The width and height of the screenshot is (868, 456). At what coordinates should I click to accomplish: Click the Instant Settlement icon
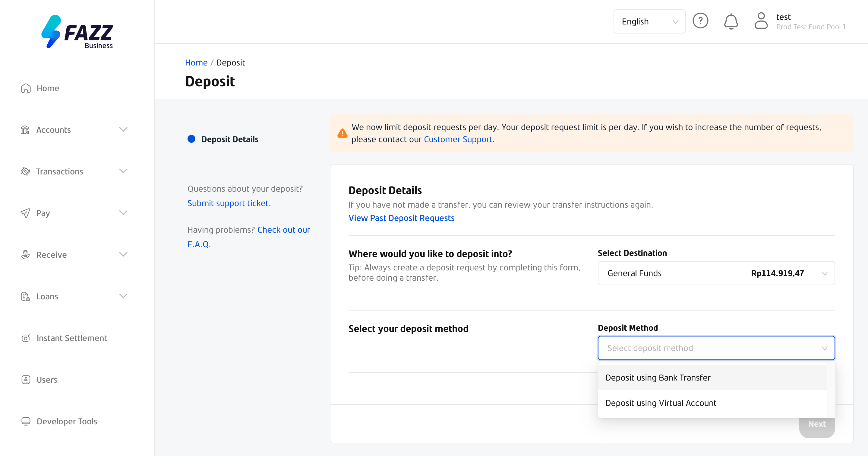pos(26,338)
